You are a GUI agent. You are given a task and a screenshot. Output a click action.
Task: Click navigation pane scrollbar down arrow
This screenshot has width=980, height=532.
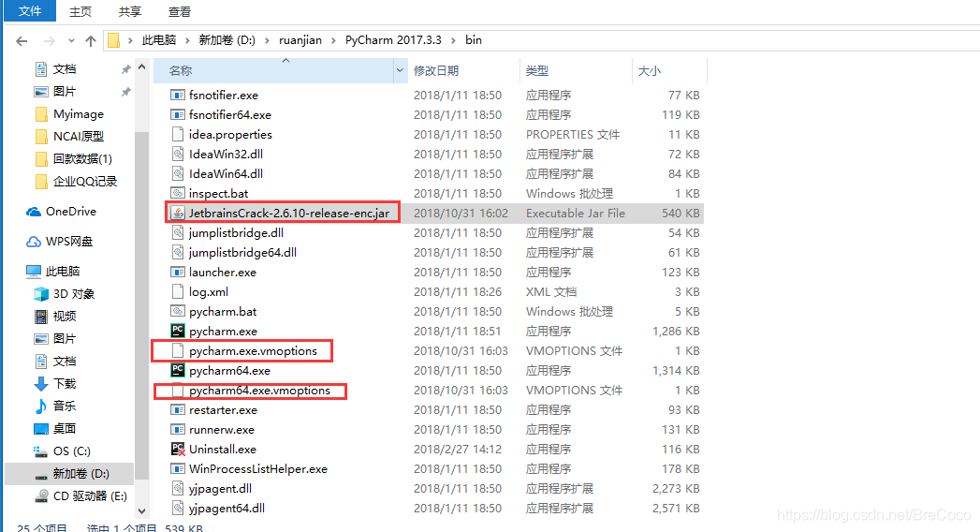point(142,510)
